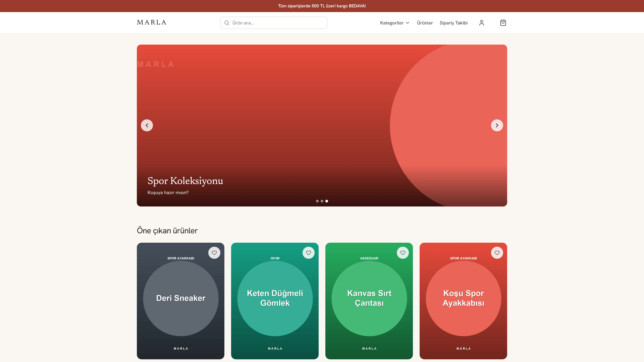Open the shopping bag cart icon
Image resolution: width=644 pixels, height=362 pixels.
503,23
